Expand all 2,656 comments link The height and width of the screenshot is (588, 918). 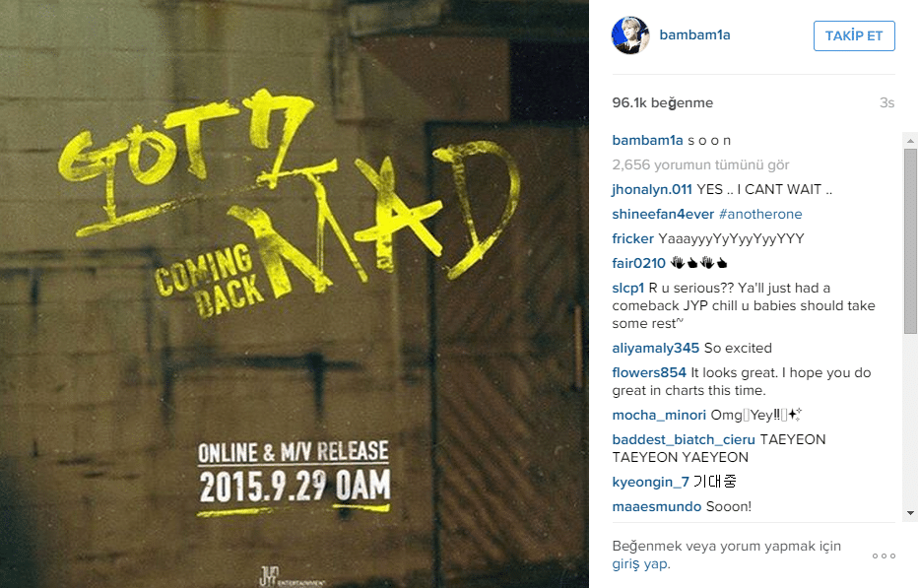coord(700,164)
